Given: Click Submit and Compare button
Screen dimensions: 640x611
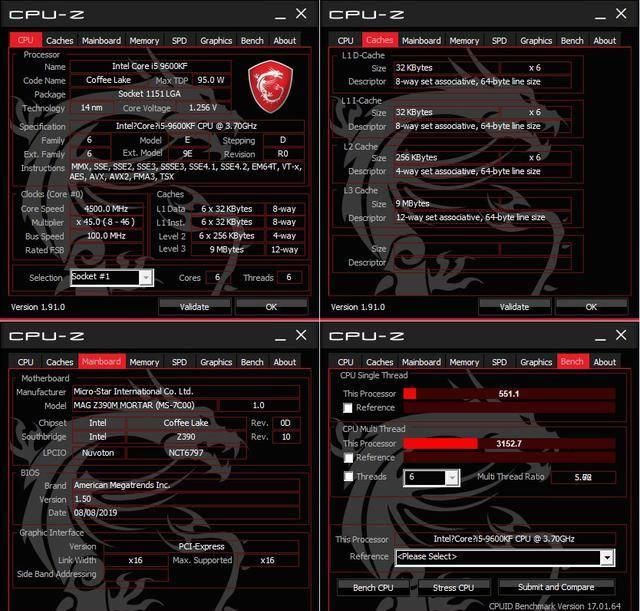Looking at the screenshot, I should [x=556, y=587].
